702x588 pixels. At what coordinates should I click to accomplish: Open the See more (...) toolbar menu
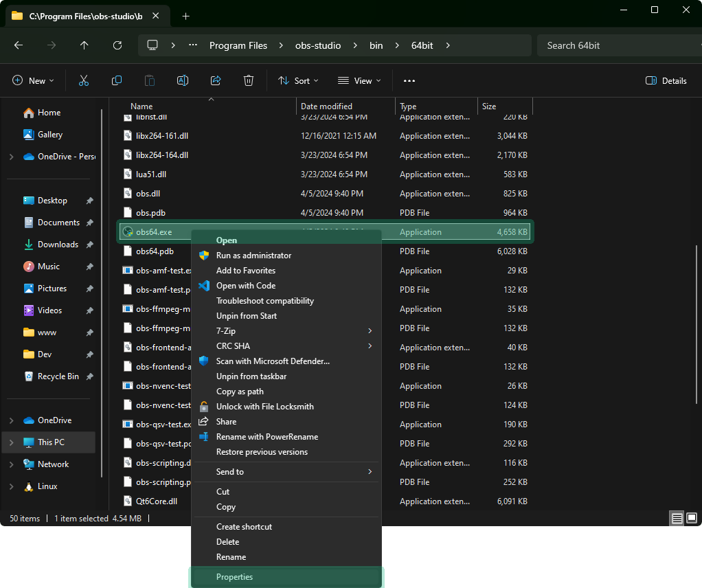click(409, 80)
